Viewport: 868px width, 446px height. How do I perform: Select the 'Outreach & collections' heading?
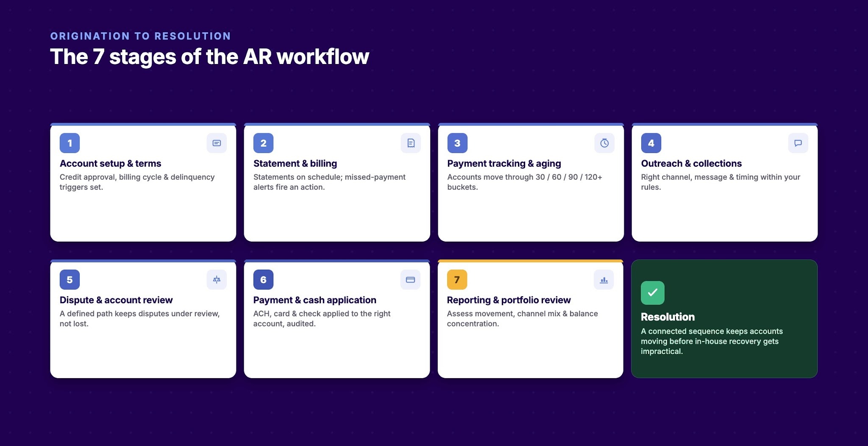[691, 164]
